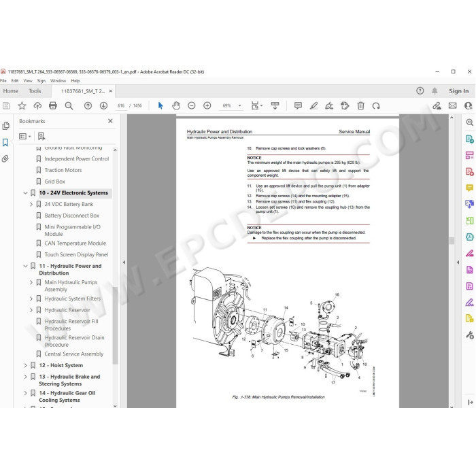Print the document using the printer icon

(x=53, y=105)
